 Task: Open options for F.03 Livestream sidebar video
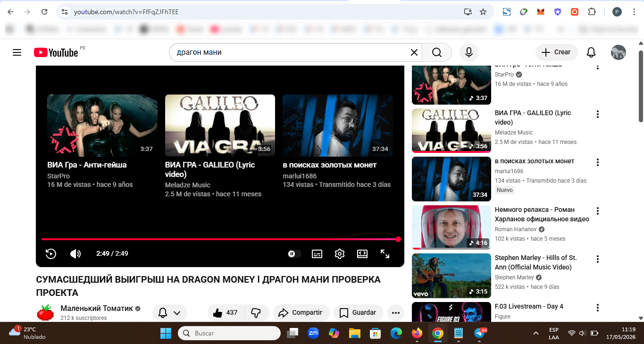point(598,308)
